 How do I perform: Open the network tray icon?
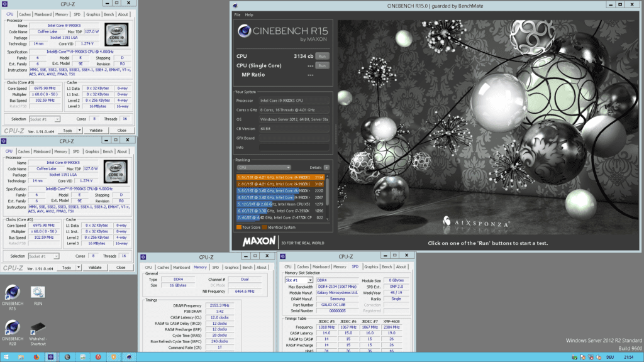pos(591,358)
